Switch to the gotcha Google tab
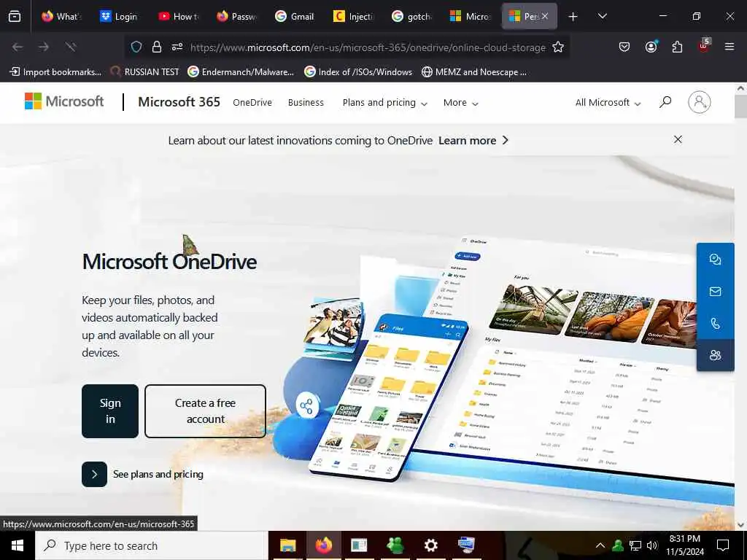This screenshot has height=560, width=747. pyautogui.click(x=411, y=17)
